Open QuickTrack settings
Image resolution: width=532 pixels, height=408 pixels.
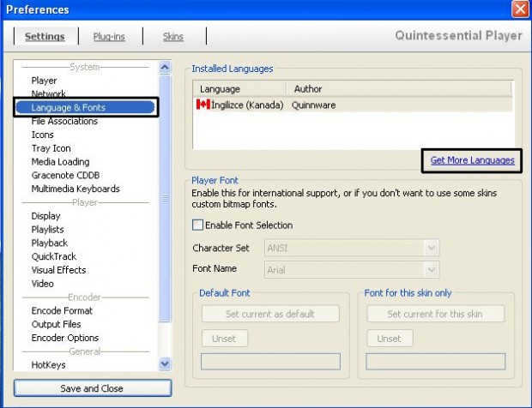click(x=53, y=256)
